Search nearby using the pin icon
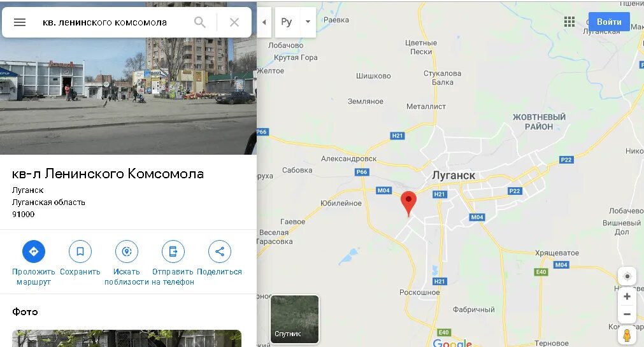 (x=127, y=251)
